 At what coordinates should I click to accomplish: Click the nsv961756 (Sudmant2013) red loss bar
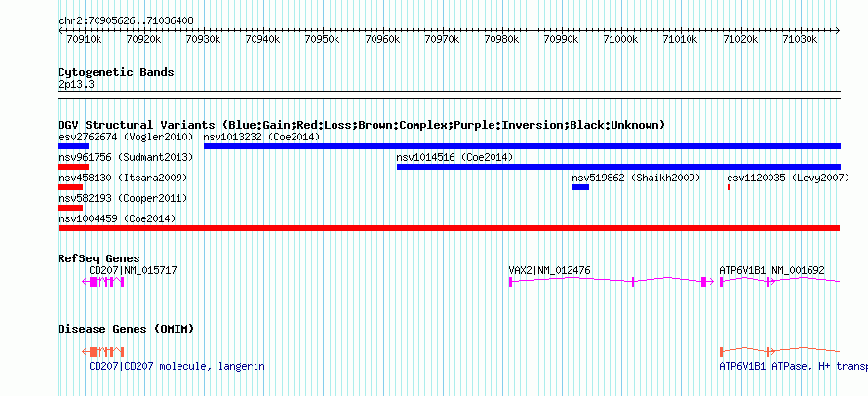point(73,167)
